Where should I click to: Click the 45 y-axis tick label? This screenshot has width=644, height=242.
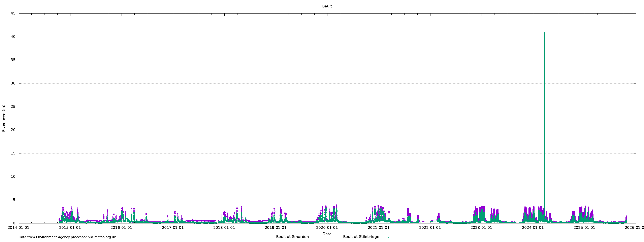pos(13,13)
